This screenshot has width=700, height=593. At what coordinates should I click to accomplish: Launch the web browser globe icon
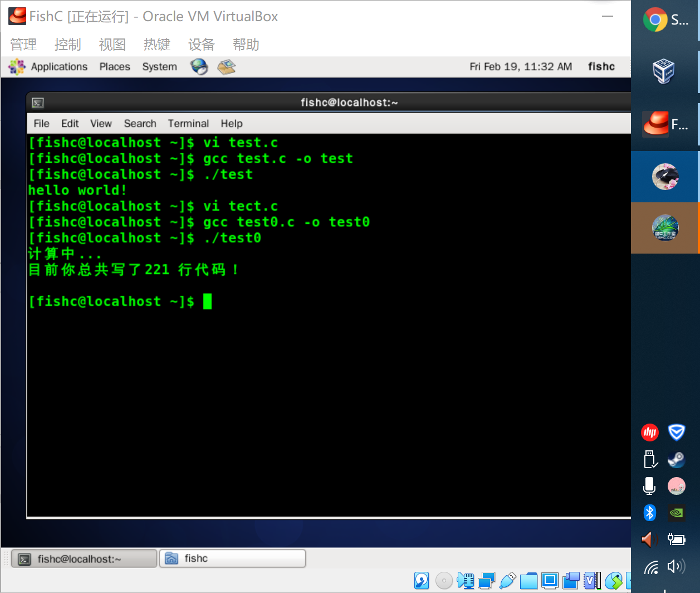point(199,67)
